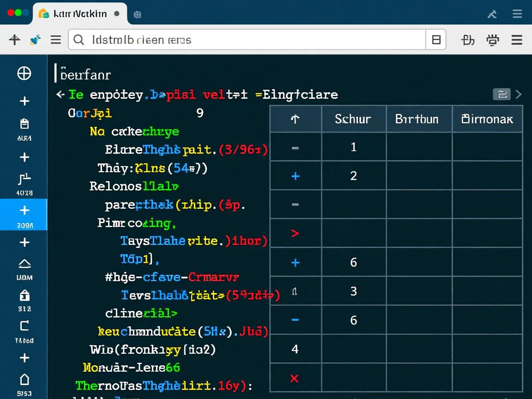Click the lock icon labeled 812
532x399 pixels.
pos(24,295)
